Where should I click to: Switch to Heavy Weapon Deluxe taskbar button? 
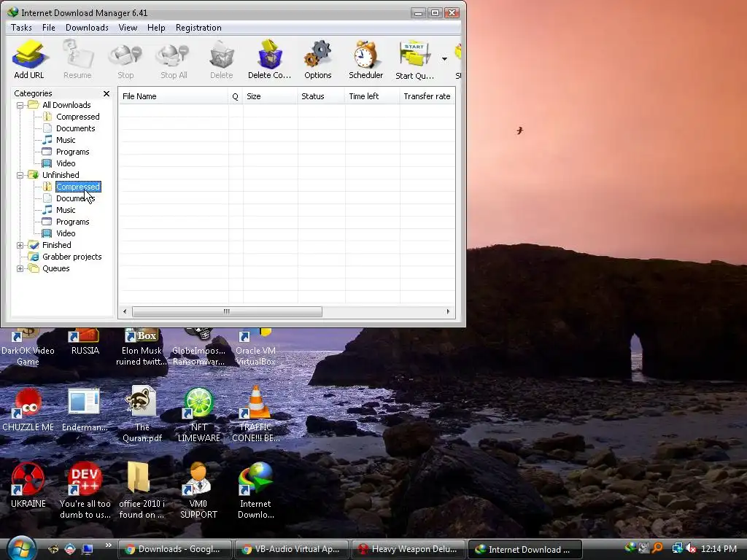click(409, 549)
